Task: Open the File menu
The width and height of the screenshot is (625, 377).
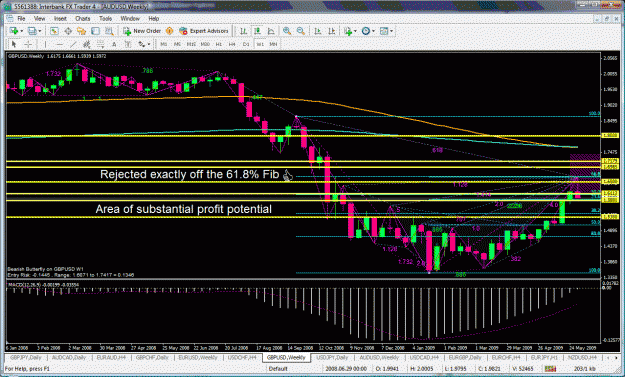Action: click(x=21, y=18)
